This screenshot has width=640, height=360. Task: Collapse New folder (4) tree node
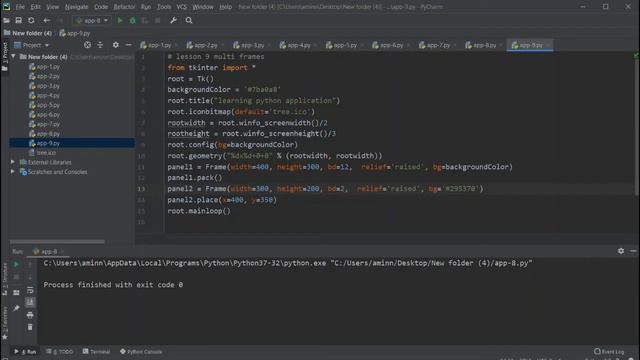(x=13, y=57)
